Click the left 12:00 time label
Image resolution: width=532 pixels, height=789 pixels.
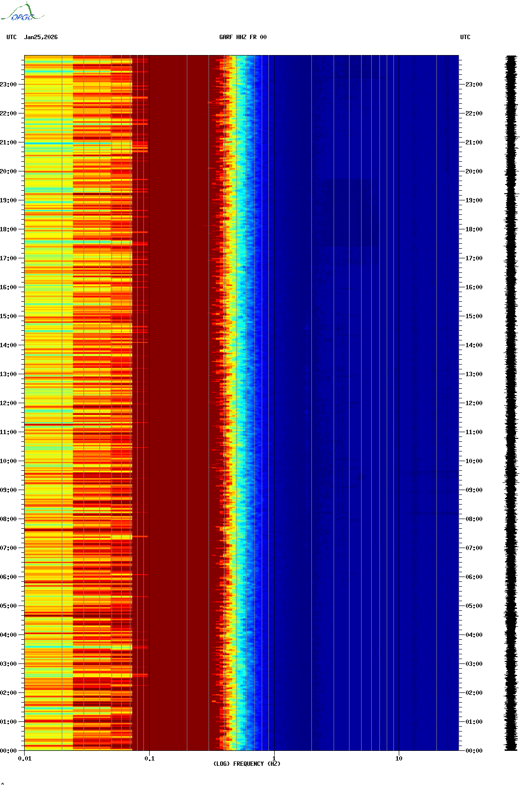(x=8, y=403)
